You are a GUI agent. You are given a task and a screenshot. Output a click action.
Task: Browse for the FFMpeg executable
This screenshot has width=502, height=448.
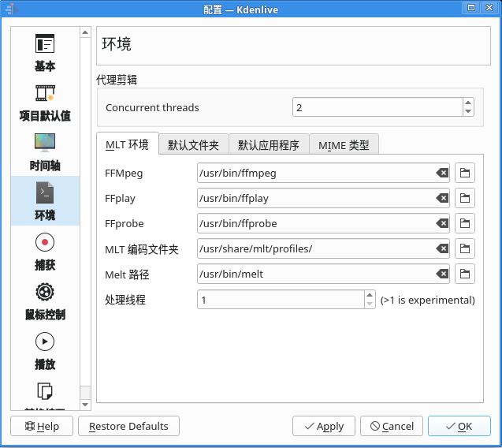[465, 173]
